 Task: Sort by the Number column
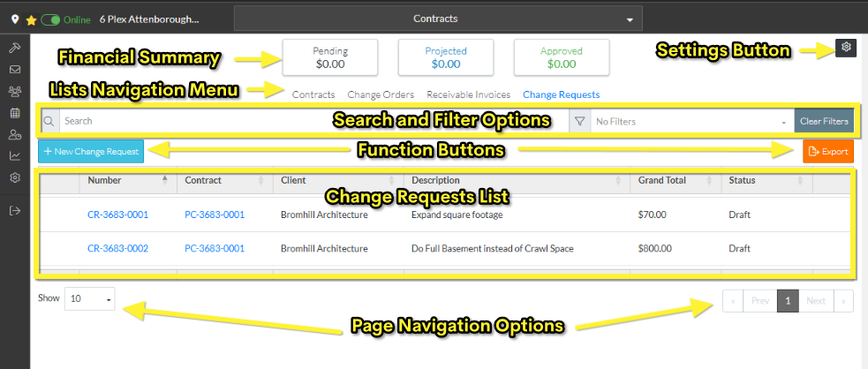coord(128,180)
